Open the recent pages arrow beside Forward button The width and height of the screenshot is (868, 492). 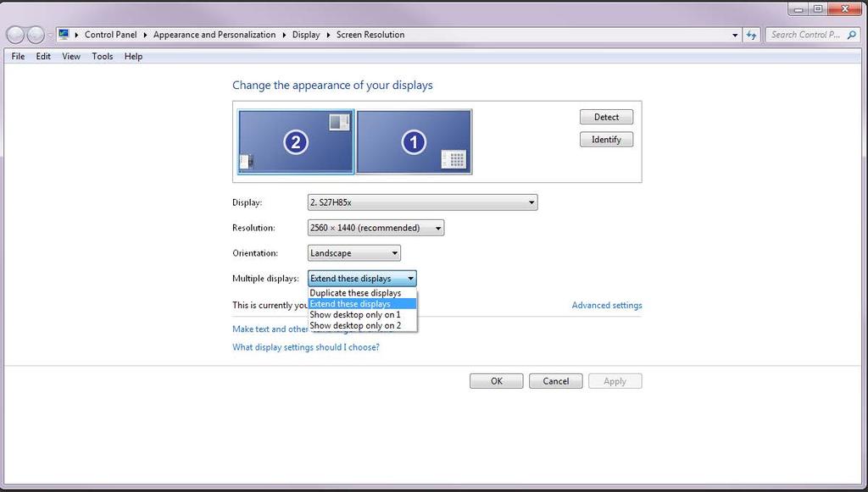point(50,35)
